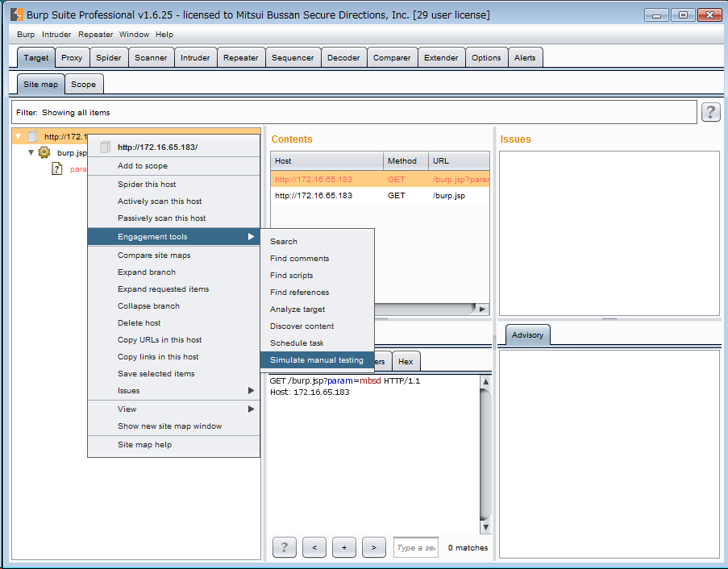Switch to the Proxy tab
Viewport: 728px width, 569px height.
coord(72,57)
